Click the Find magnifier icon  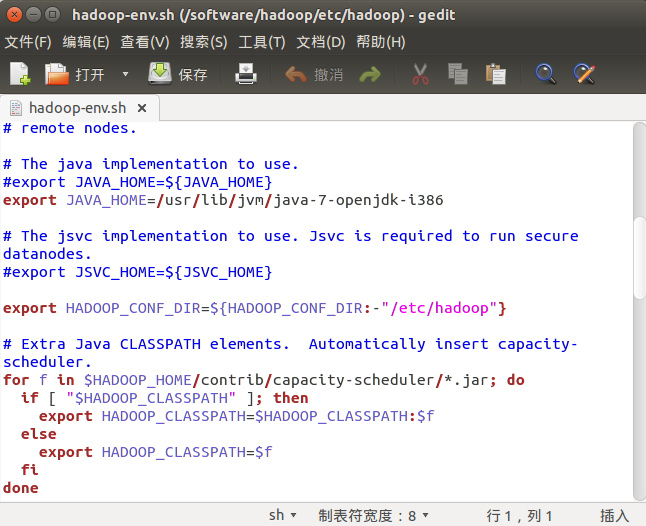point(545,74)
